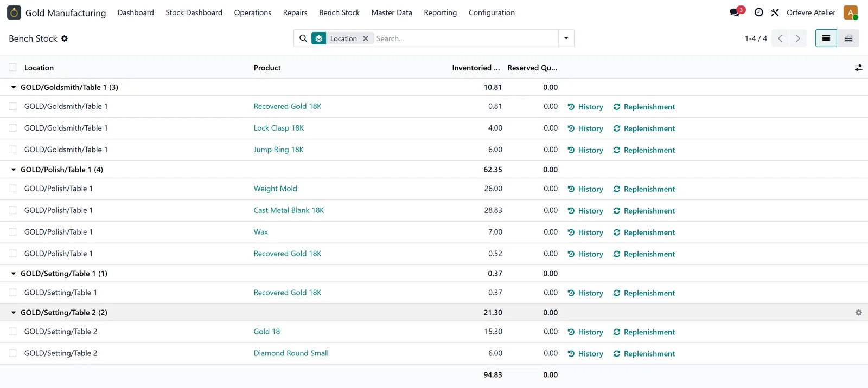
Task: Tick checkbox for Gold 18 row
Action: (12, 332)
